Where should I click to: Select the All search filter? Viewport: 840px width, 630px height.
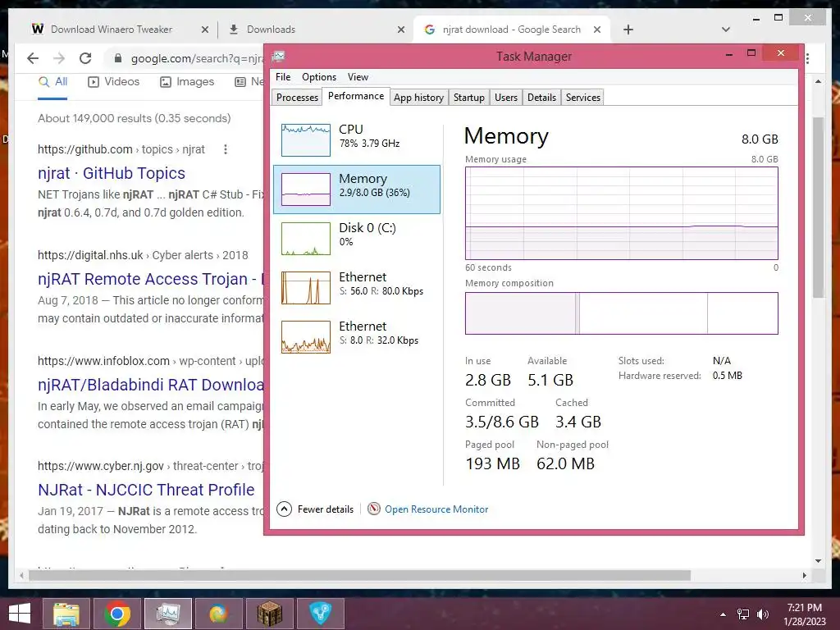[52, 82]
